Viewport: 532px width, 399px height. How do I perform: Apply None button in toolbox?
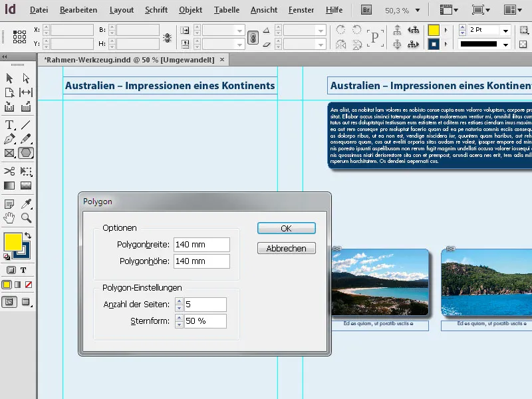tap(29, 285)
